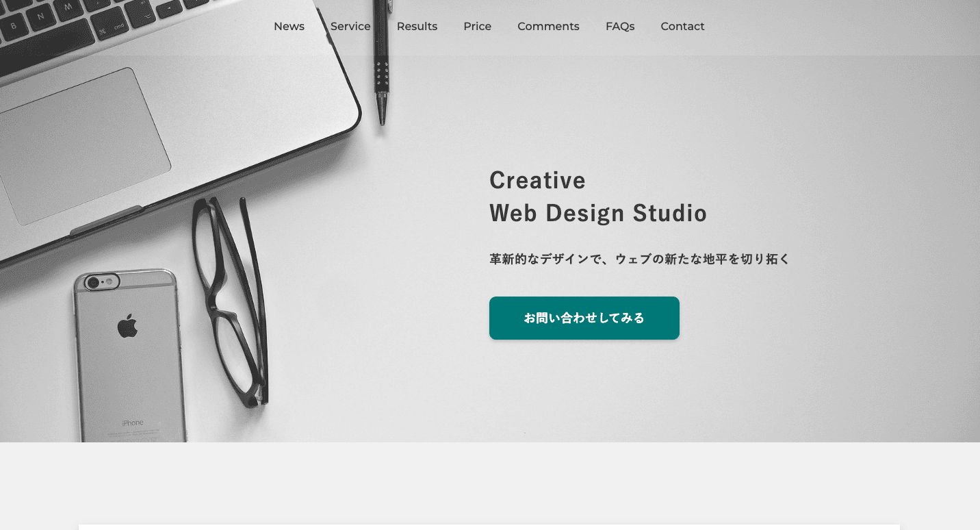Click the iPhone camera lens in the photo
This screenshot has width=980, height=530.
pyautogui.click(x=92, y=282)
